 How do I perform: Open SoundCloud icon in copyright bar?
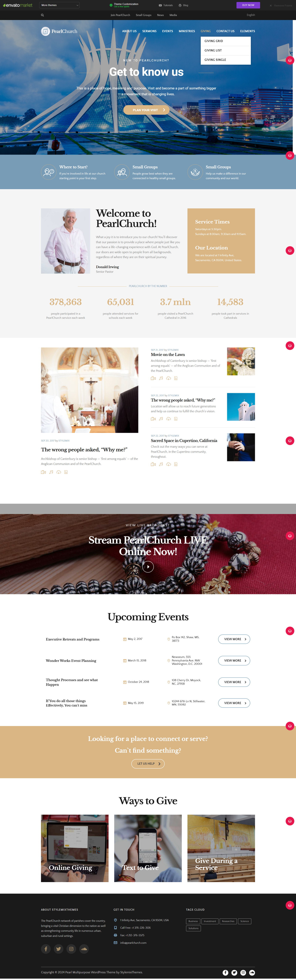pos(252,972)
